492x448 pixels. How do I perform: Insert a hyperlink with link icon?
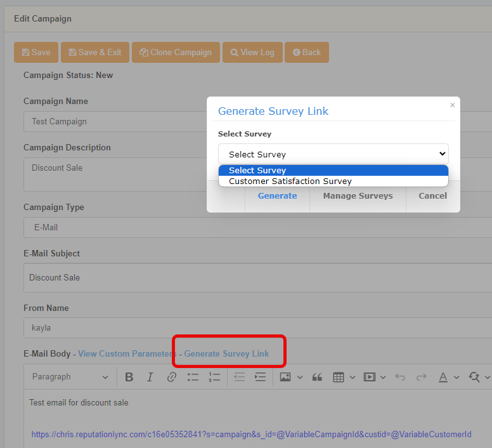[x=172, y=377]
